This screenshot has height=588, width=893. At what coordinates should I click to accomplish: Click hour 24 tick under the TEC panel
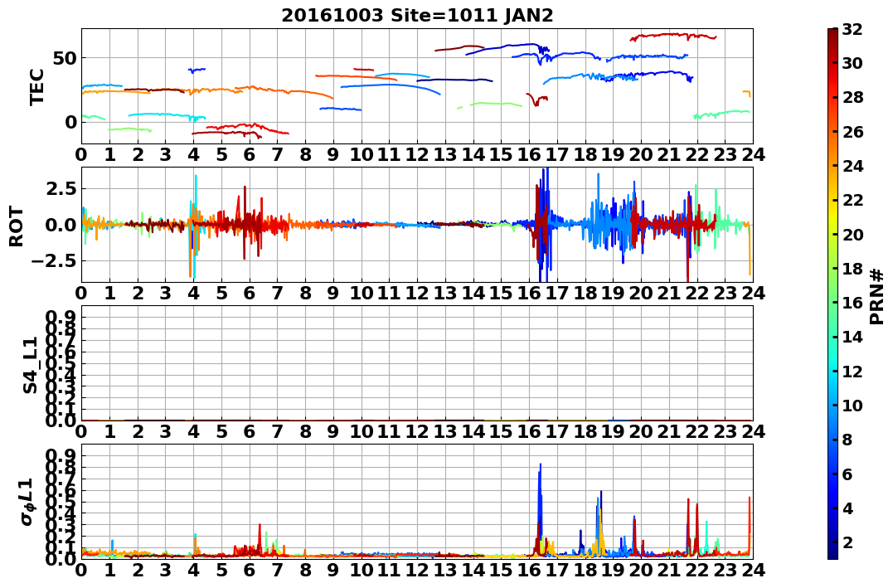[x=754, y=154]
